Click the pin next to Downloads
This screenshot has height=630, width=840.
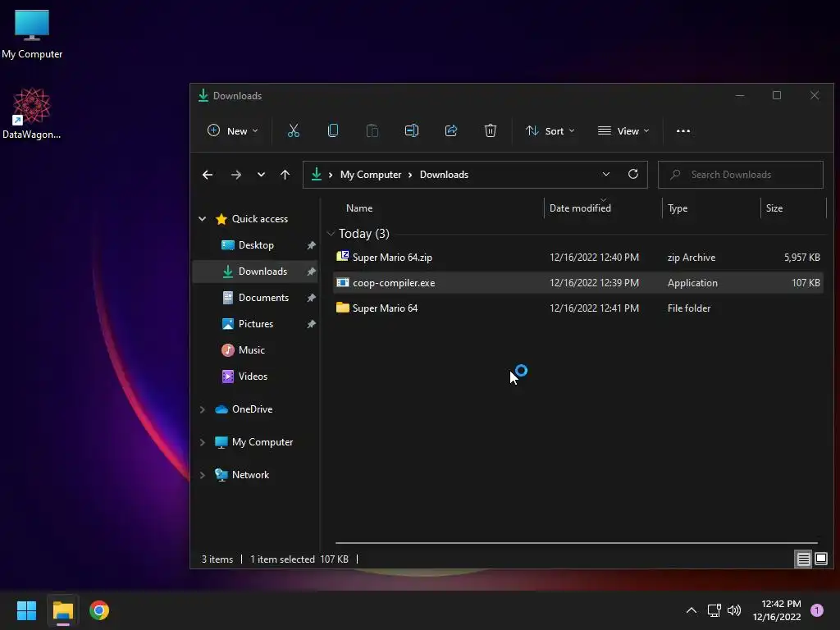311,272
